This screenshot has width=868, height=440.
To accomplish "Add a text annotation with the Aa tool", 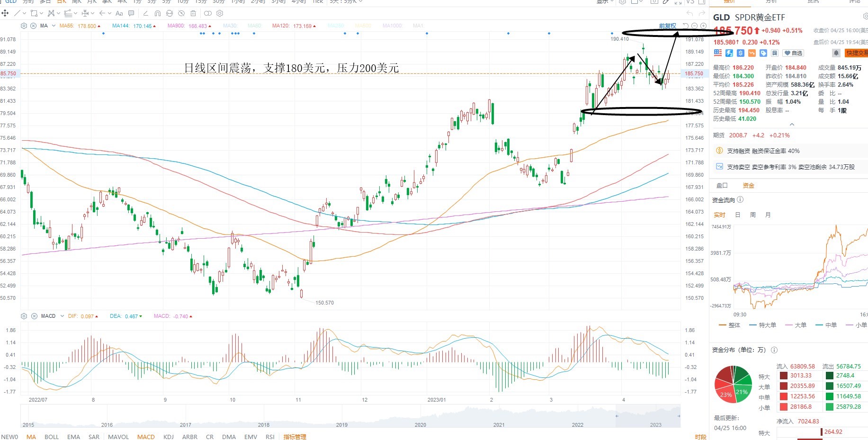I will click(119, 13).
